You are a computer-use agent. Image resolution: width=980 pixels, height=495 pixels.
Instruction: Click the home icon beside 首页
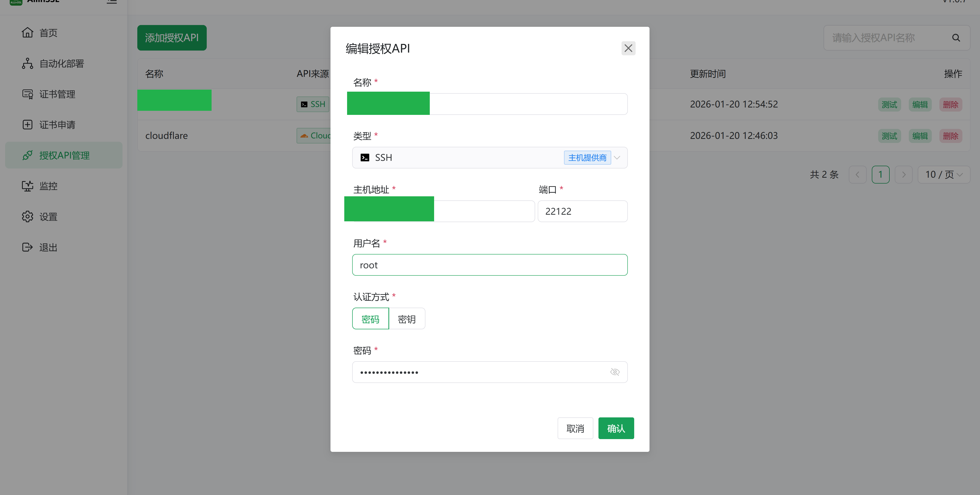27,33
